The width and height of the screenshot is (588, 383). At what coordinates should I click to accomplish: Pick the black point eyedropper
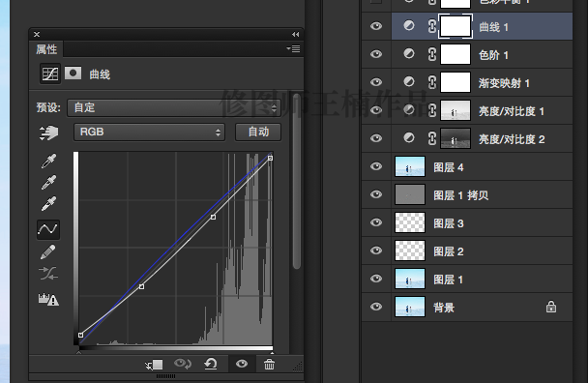point(48,161)
